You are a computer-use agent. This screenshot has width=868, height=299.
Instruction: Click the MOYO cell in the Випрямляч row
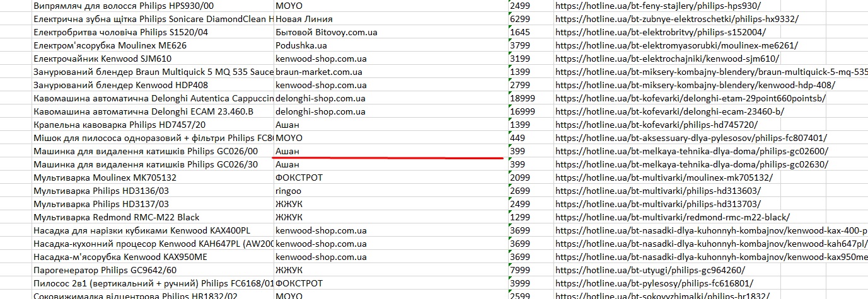391,6
